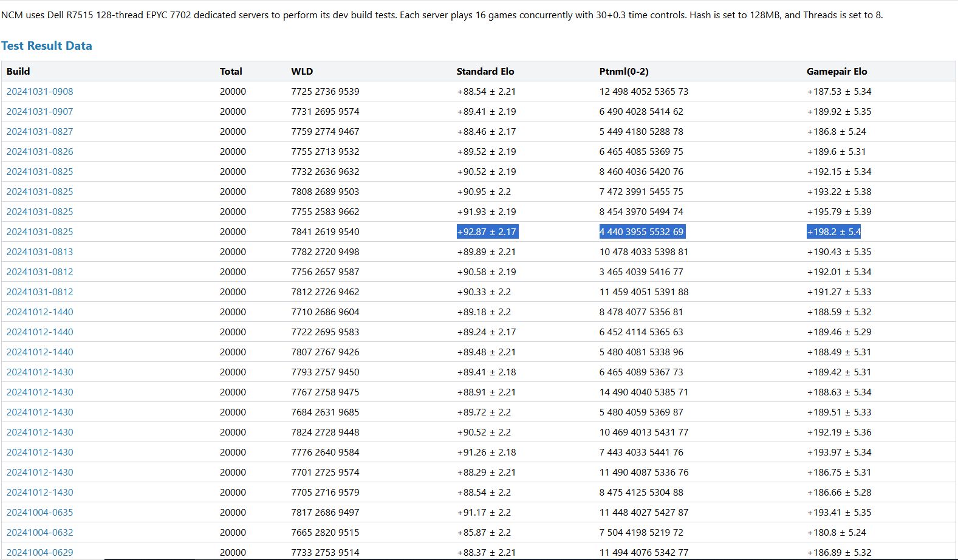The height and width of the screenshot is (560, 958).
Task: Click Gamepair Elo value +186.8 ± 5.24
Action: pyautogui.click(x=837, y=131)
